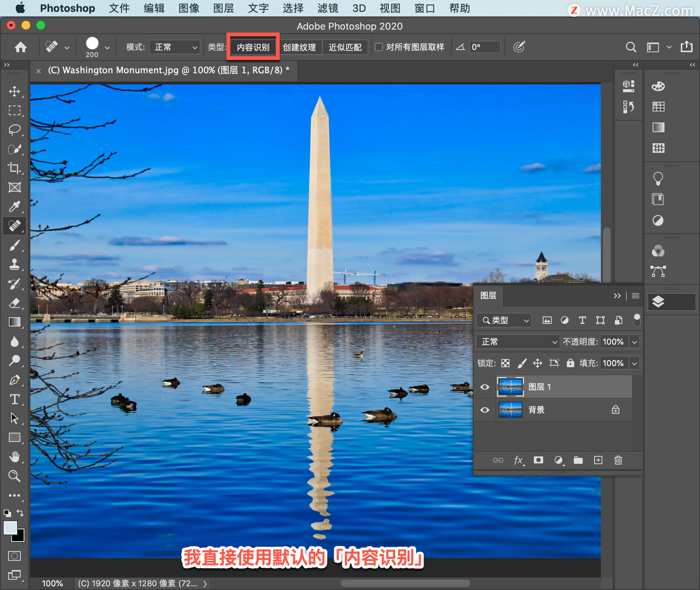Create a new group folder
Viewport: 700px width, 590px height.
(x=578, y=460)
